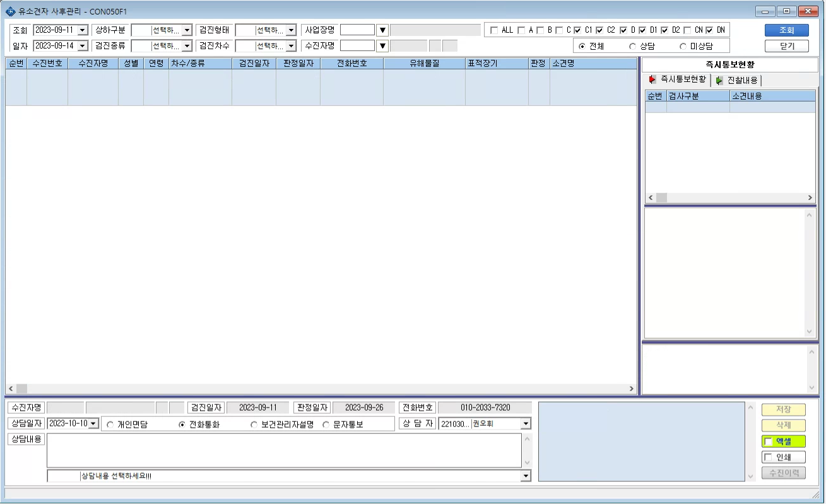The image size is (826, 504).
Task: Click red flag icon on 즉시통보현황 tab
Action: pyautogui.click(x=653, y=79)
